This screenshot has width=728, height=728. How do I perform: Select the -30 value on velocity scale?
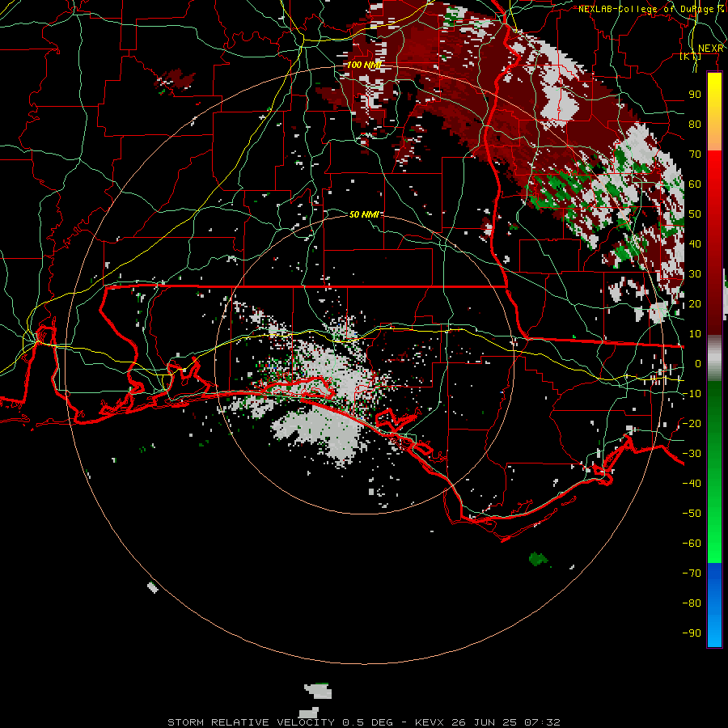point(692,454)
